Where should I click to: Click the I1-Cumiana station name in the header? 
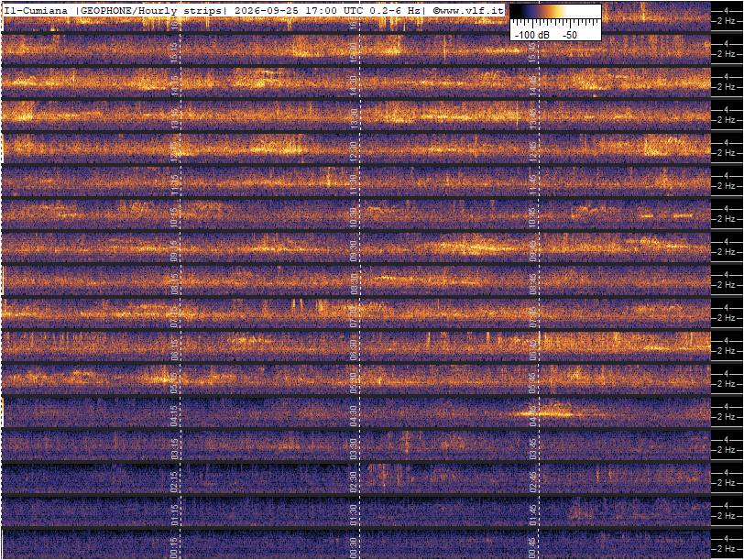(38, 10)
